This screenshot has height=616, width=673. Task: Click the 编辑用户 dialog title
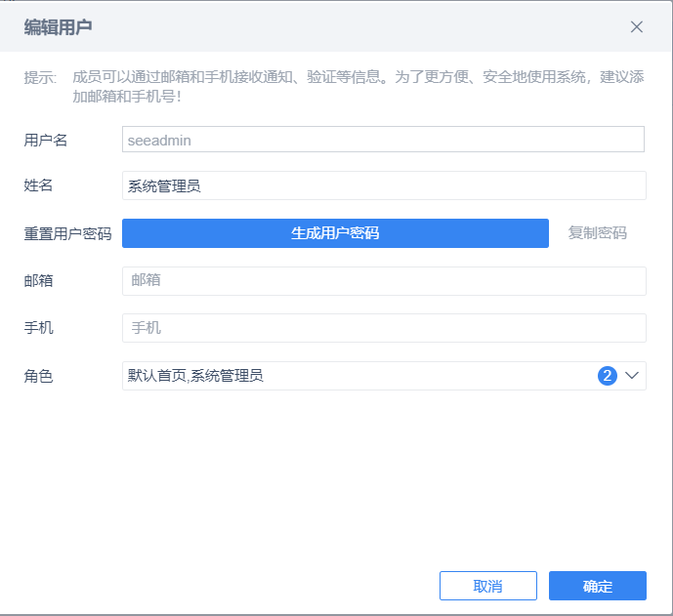click(58, 27)
